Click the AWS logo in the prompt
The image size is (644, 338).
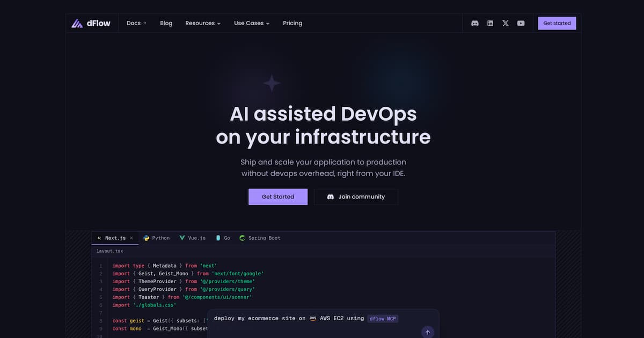pos(312,319)
